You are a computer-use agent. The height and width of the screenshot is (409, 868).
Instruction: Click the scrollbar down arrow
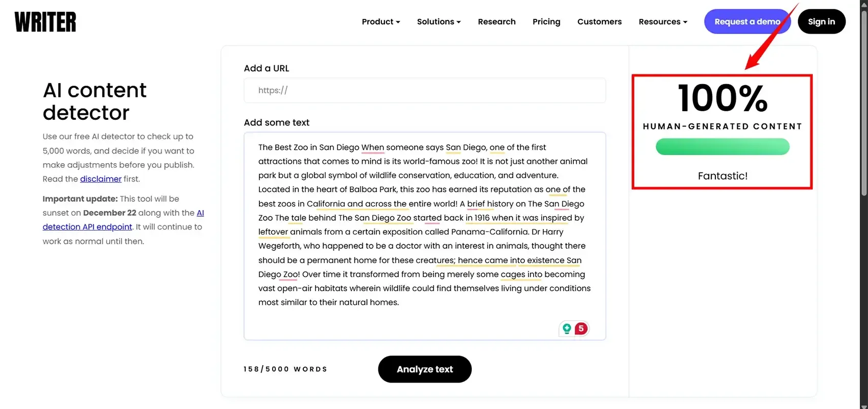click(x=864, y=406)
